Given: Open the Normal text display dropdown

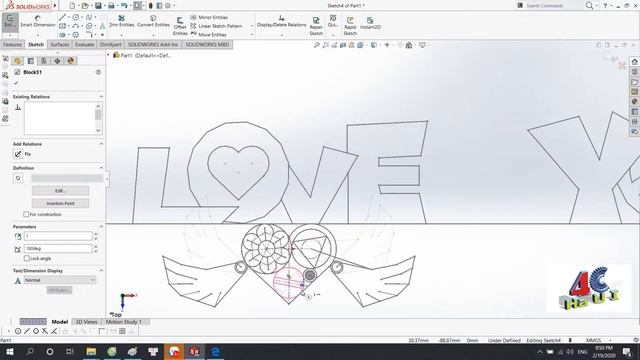Looking at the screenshot, I should pos(60,280).
